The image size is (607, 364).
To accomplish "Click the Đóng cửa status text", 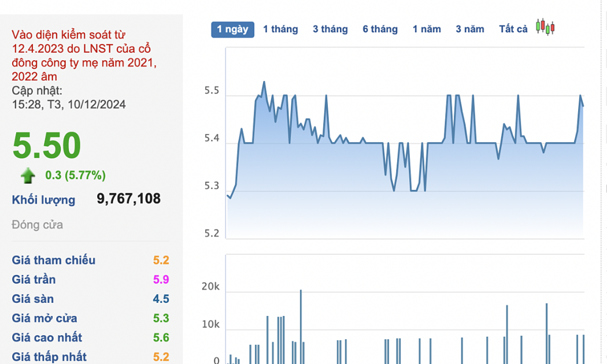I will 37,225.
